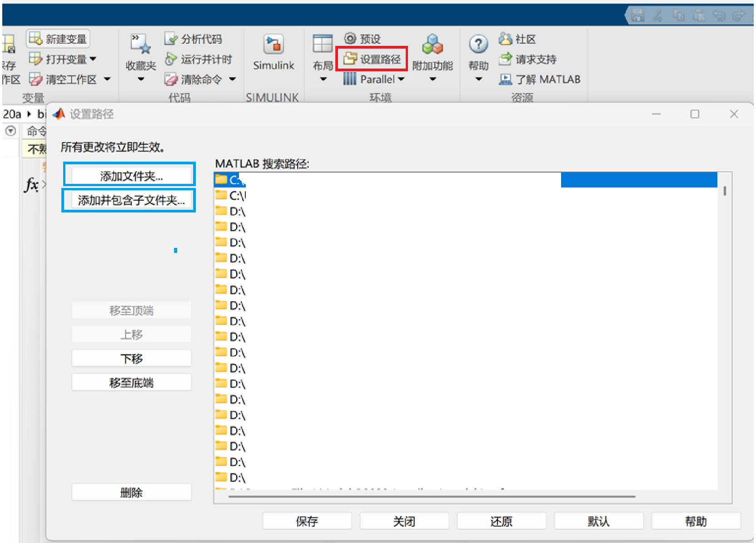Image resolution: width=756 pixels, height=543 pixels.
Task: Open the Favorites (收藏夹) star icon
Action: point(141,44)
